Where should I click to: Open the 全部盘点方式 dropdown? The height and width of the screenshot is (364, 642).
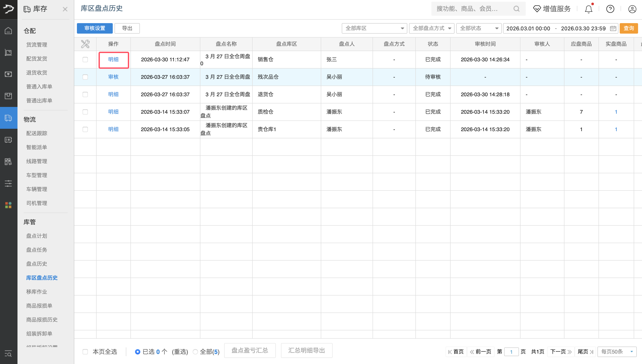click(432, 28)
